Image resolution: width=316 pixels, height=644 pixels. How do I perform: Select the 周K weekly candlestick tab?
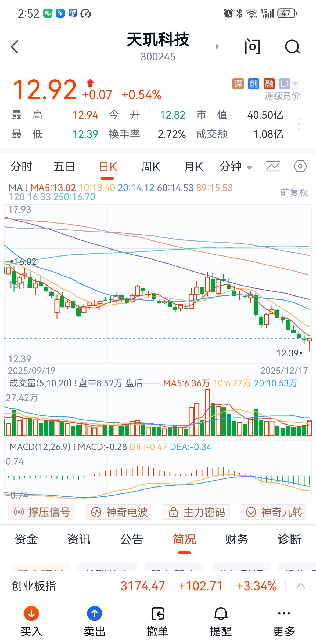150,167
